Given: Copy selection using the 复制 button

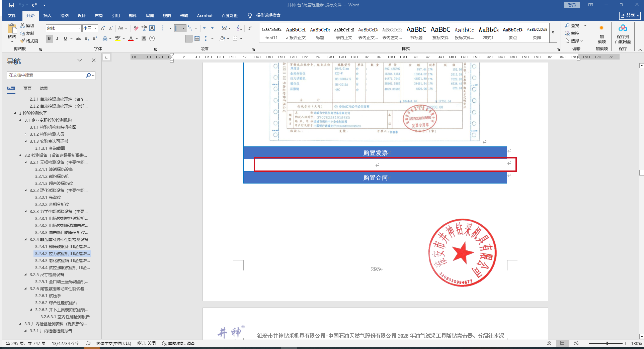Looking at the screenshot, I should [27, 33].
